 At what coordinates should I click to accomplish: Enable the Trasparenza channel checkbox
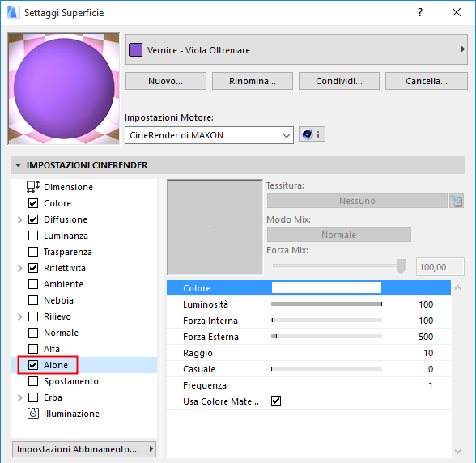click(33, 252)
